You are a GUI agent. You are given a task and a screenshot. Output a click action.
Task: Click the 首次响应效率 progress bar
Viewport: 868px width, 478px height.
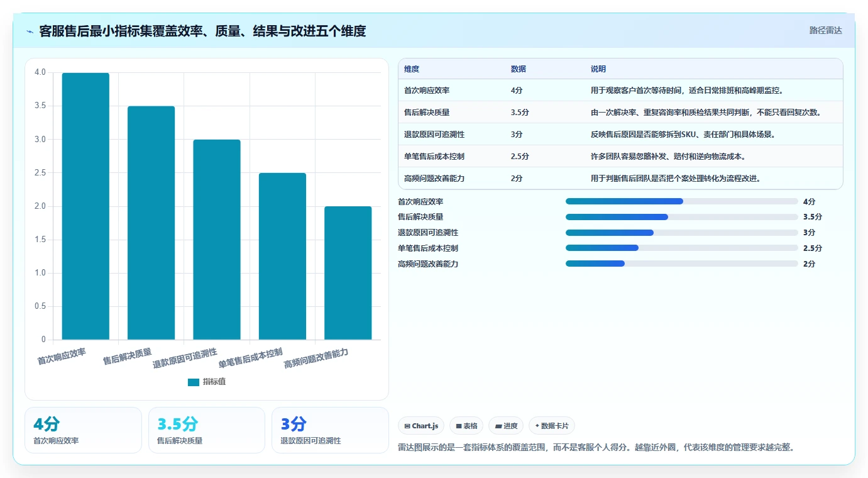[x=682, y=201]
